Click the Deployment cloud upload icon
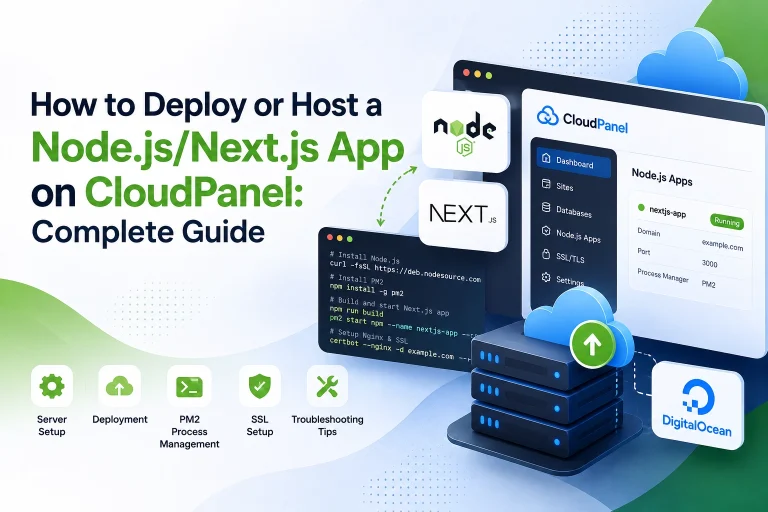The image size is (768, 512). coord(120,386)
